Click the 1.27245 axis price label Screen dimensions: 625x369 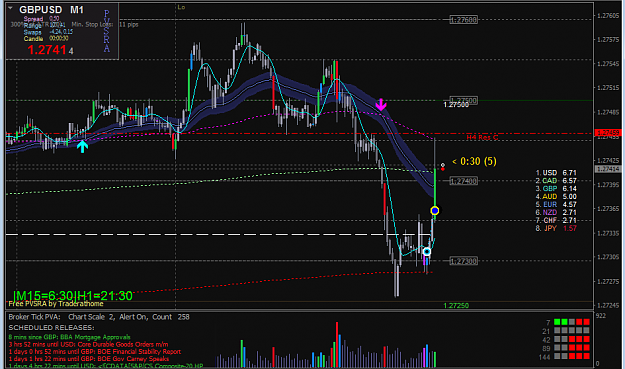click(608, 306)
